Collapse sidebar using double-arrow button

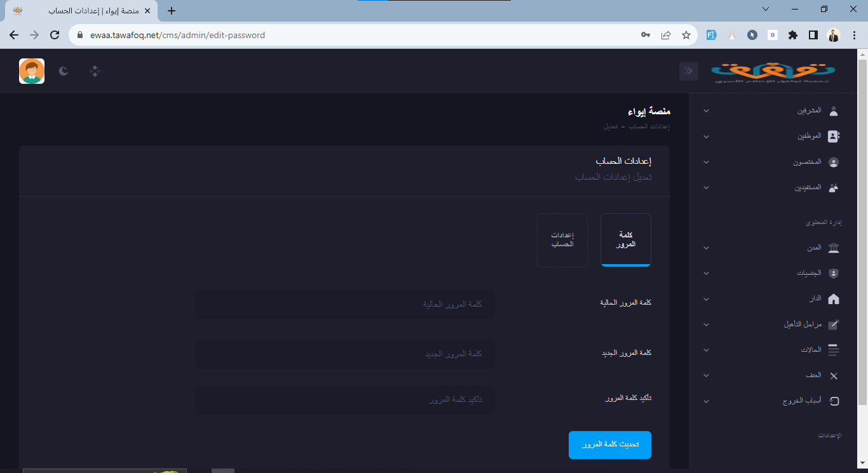(689, 71)
